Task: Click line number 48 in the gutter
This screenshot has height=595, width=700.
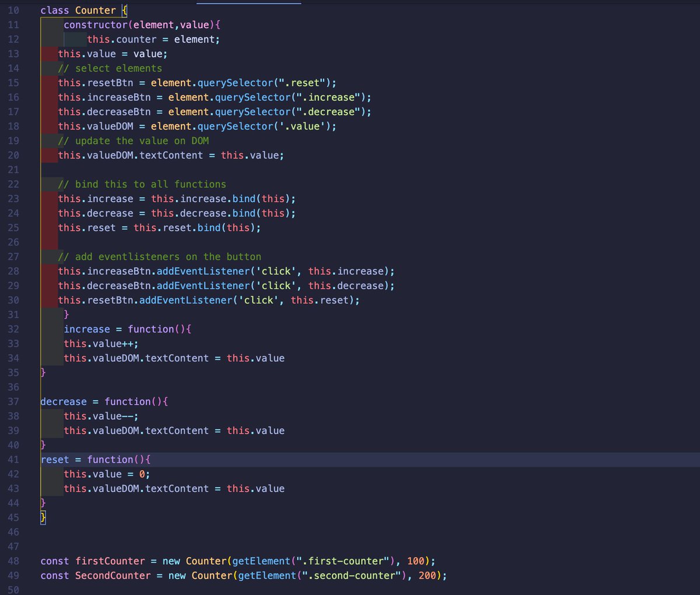Action: click(x=13, y=561)
